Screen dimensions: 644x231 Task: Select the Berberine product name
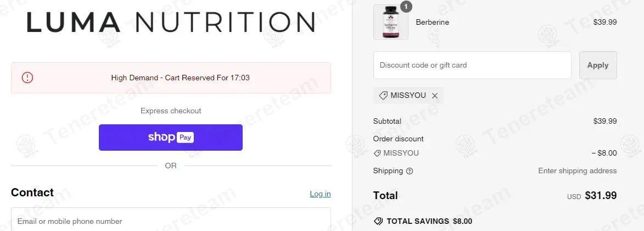(433, 23)
